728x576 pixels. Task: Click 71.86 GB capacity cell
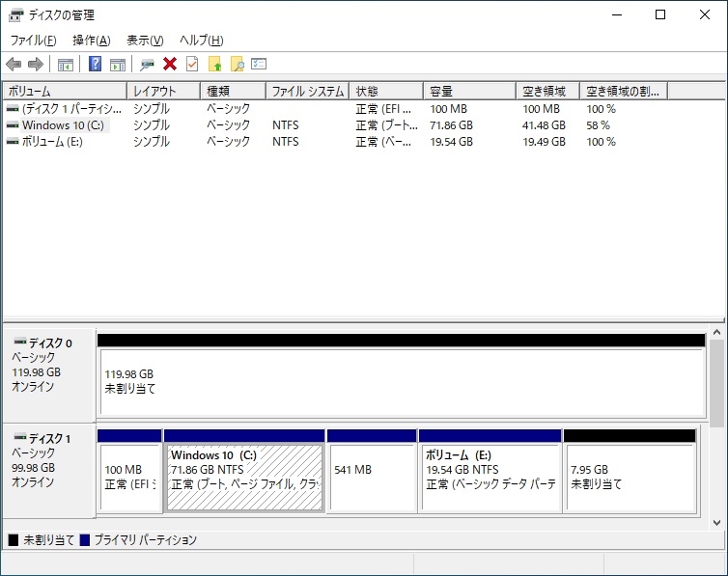(451, 125)
